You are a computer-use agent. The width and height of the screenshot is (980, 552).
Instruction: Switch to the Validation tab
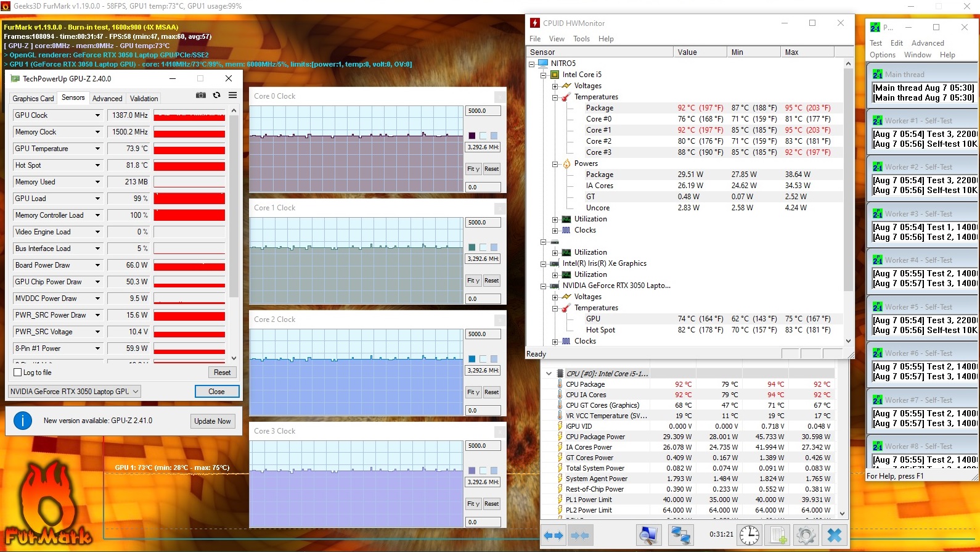coord(144,98)
